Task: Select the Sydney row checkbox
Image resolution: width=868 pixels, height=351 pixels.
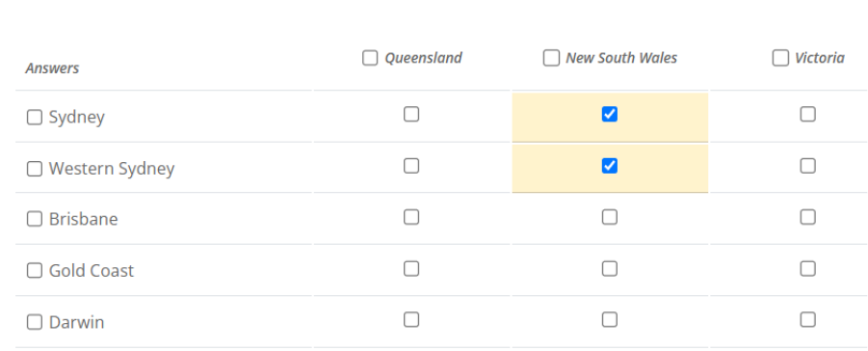Action: [35, 117]
